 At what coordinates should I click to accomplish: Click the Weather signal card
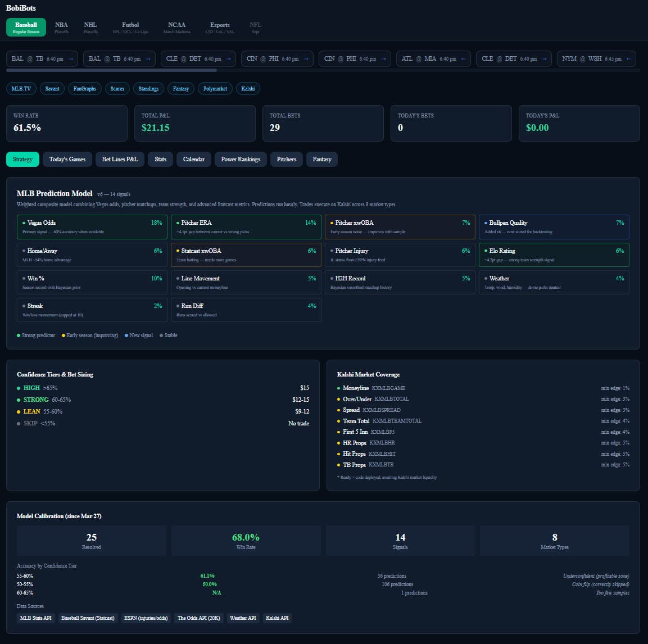(554, 282)
